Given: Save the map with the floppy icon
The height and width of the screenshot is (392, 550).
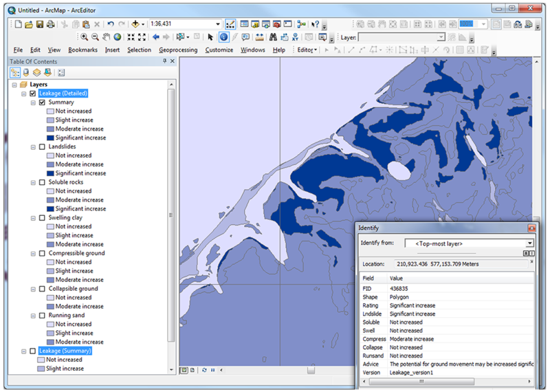Looking at the screenshot, I should point(40,24).
